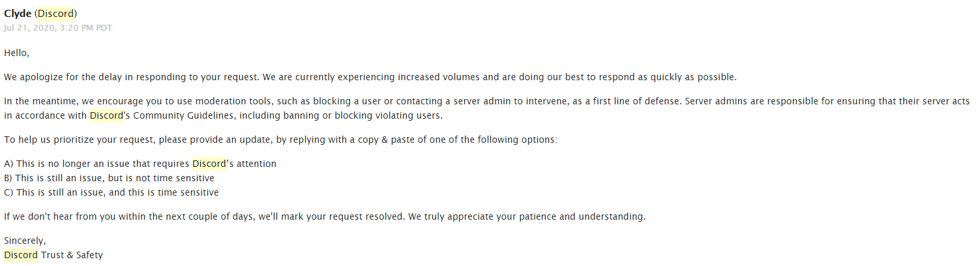Screen dimensions: 980x266
Task: Select option B, not time sensitive
Action: click(x=109, y=178)
